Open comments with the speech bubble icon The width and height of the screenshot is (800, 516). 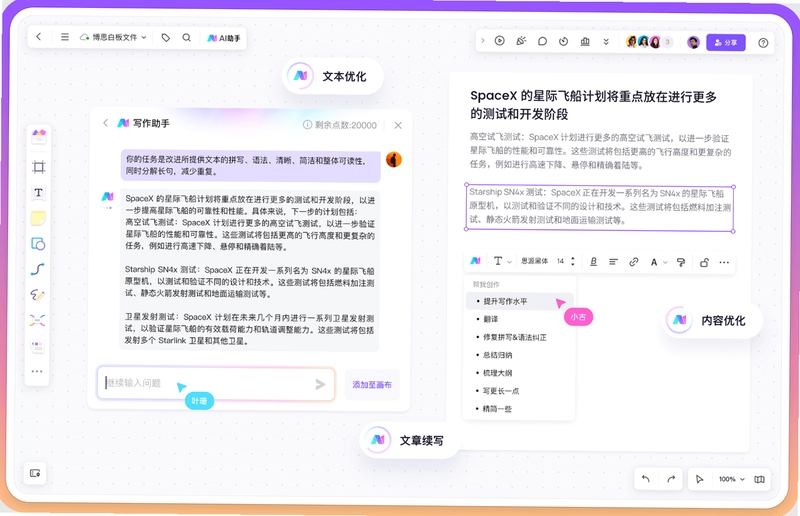point(542,41)
